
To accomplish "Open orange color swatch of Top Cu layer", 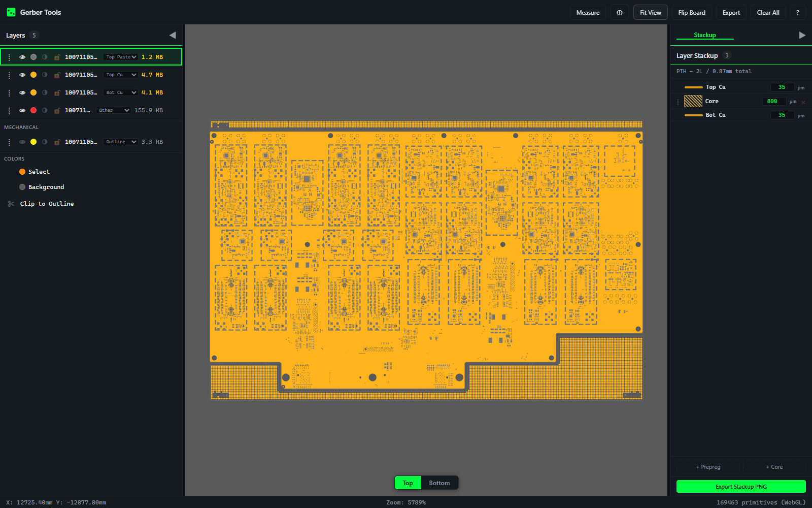I will point(33,75).
